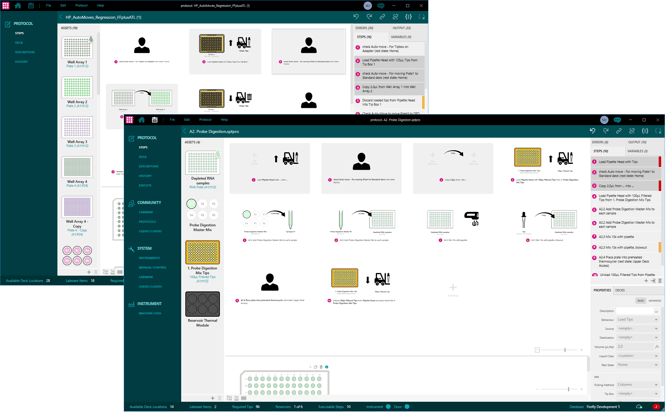
Task: Open the Liquid Classes link under Community
Action: coord(150,231)
